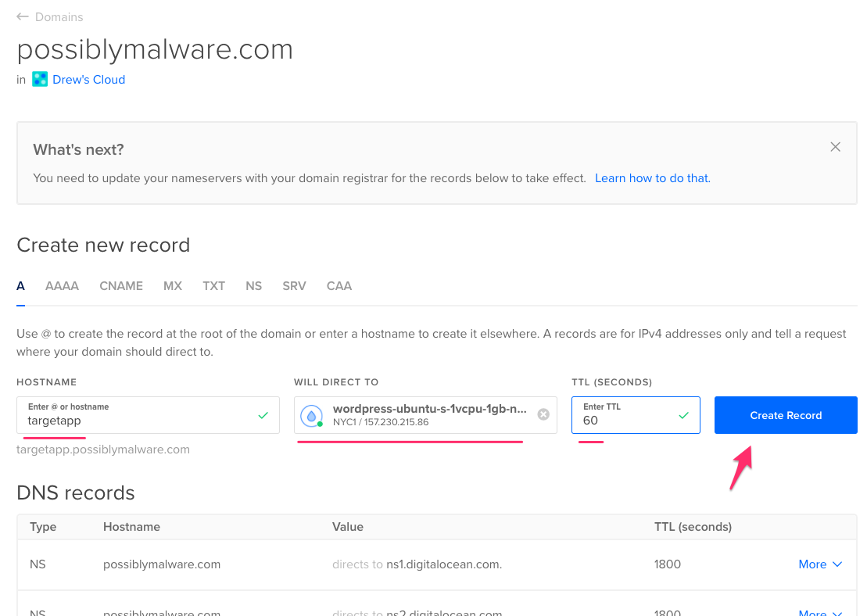Image resolution: width=867 pixels, height=616 pixels.
Task: Open the Domains breadcrumb link
Action: point(59,17)
